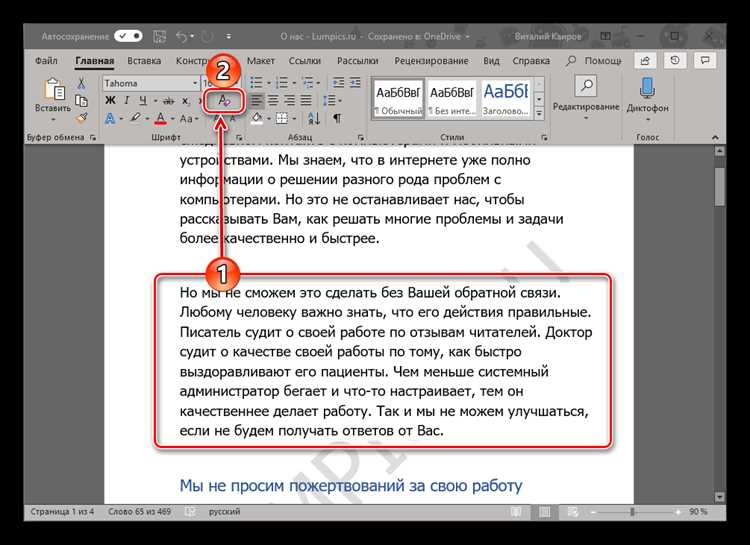Switch to the Вид tab
Image resolution: width=750 pixels, height=545 pixels.
tap(491, 61)
